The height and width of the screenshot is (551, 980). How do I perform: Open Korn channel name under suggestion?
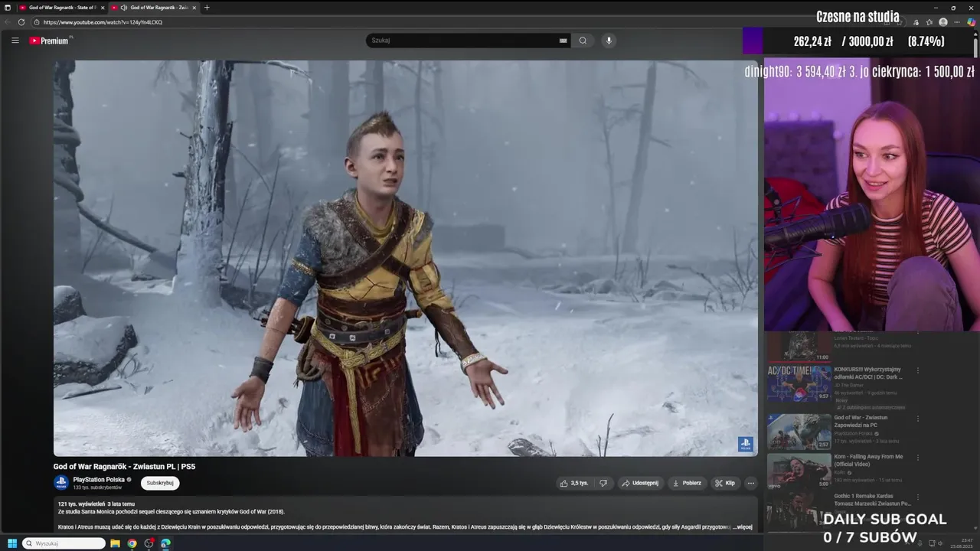coord(840,472)
